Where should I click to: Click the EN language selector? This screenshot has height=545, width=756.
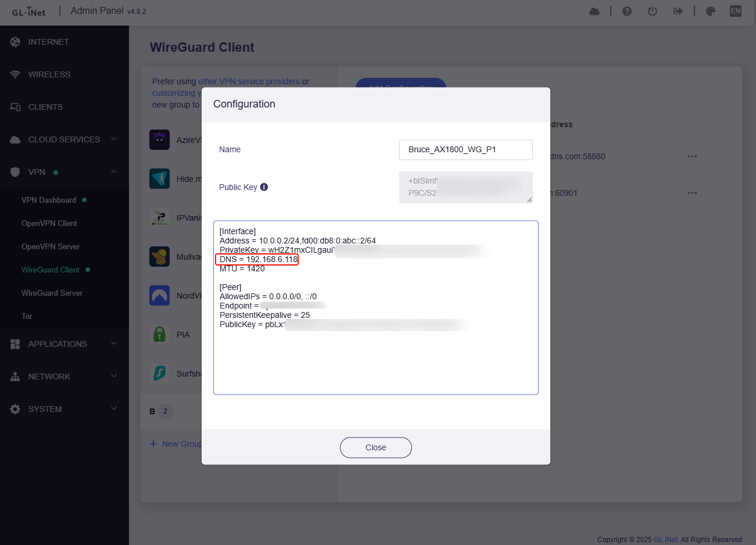tap(736, 11)
